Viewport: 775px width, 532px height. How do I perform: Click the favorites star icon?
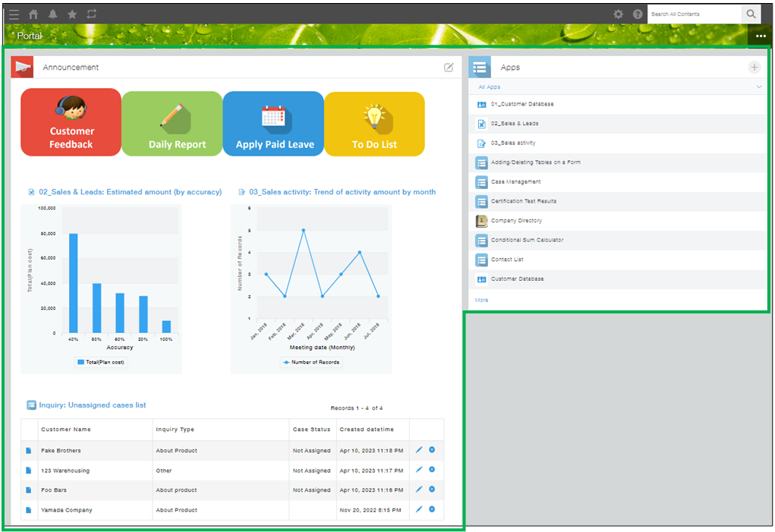click(71, 13)
